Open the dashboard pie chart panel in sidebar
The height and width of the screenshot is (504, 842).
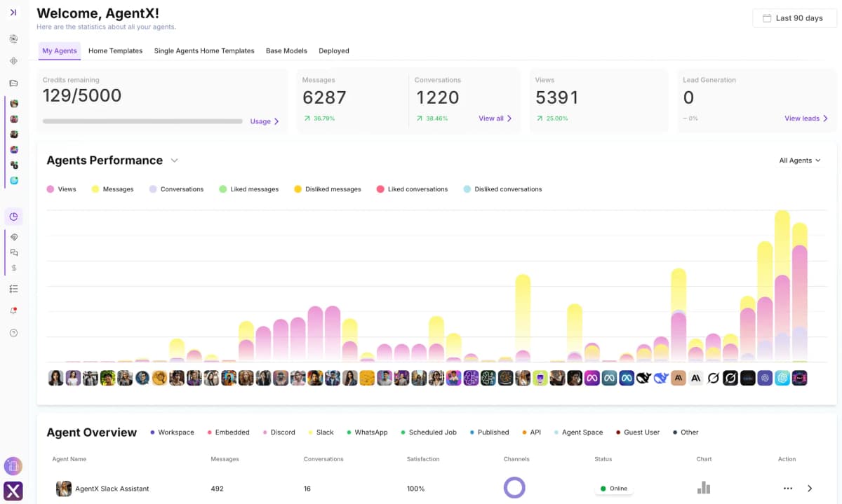[x=13, y=216]
